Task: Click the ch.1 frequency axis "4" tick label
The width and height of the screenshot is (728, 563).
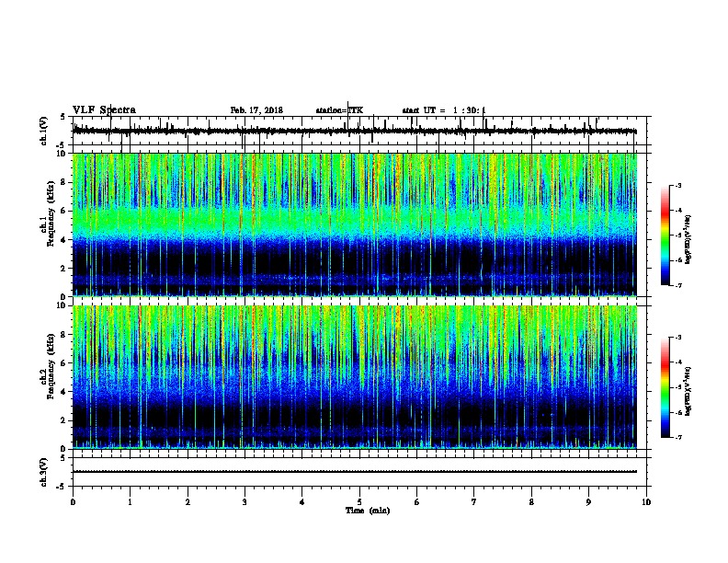Action: pyautogui.click(x=63, y=240)
